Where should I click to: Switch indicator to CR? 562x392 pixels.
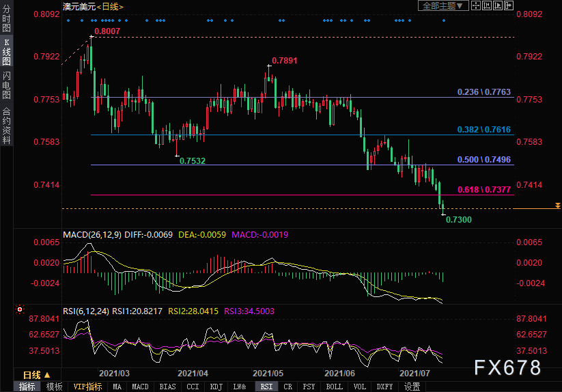pyautogui.click(x=287, y=387)
